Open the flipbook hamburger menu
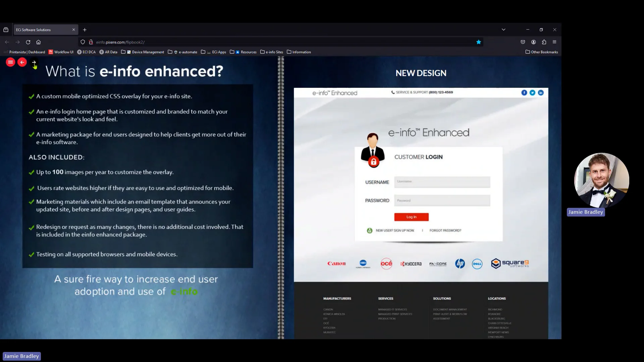This screenshot has height=362, width=644. pos(10,62)
